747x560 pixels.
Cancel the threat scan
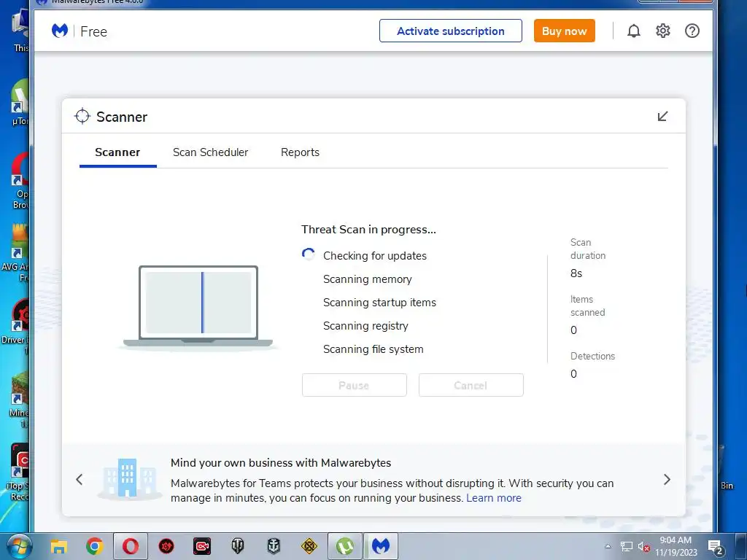tap(471, 385)
